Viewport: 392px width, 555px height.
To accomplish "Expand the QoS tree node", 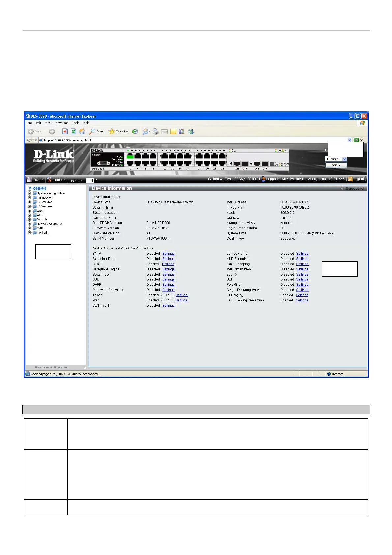I will pos(30,211).
